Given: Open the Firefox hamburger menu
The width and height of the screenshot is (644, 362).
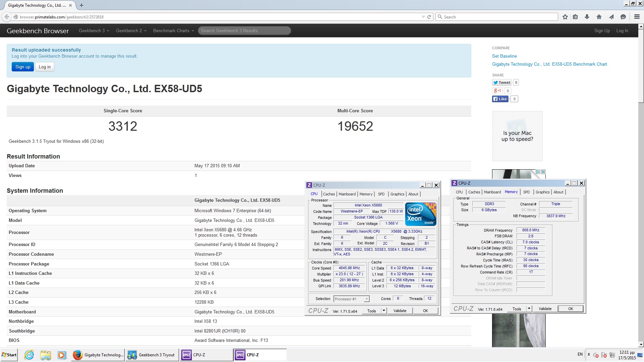Looking at the screenshot, I should pos(637,17).
